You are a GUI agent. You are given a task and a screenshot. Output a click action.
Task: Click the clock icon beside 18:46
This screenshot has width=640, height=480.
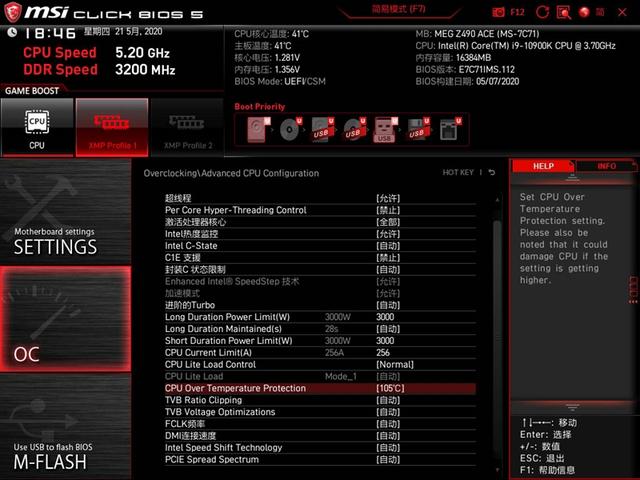pos(12,32)
